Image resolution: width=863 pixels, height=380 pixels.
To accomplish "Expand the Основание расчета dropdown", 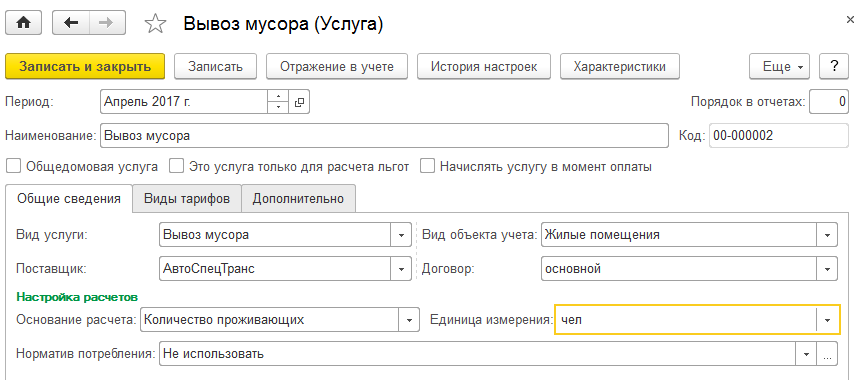I will 409,319.
